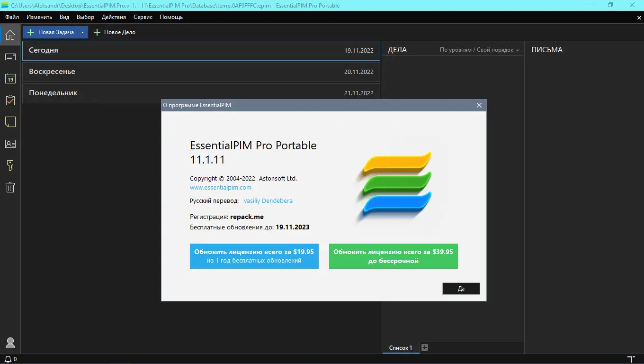Open the Действия menu
The image size is (644, 364).
coord(114,17)
